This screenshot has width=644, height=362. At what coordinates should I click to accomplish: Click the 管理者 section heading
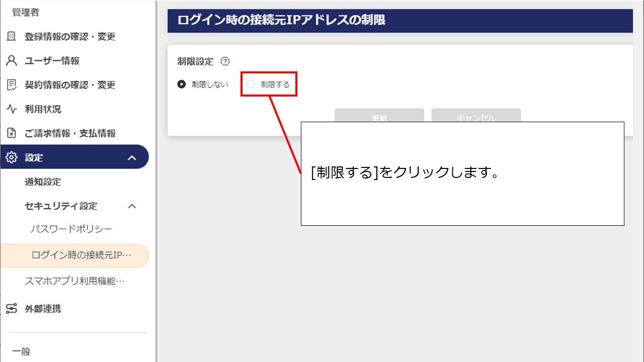pos(26,13)
